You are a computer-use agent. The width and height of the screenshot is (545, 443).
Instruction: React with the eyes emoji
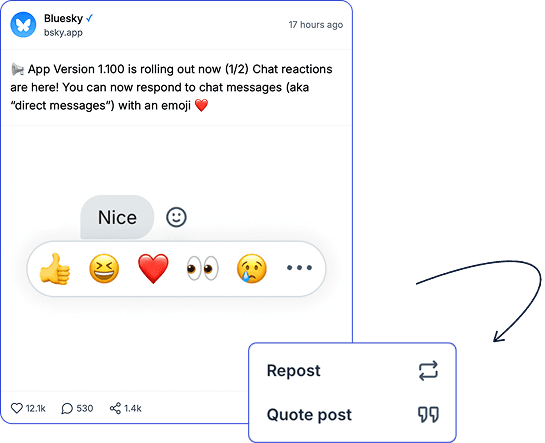(x=202, y=268)
